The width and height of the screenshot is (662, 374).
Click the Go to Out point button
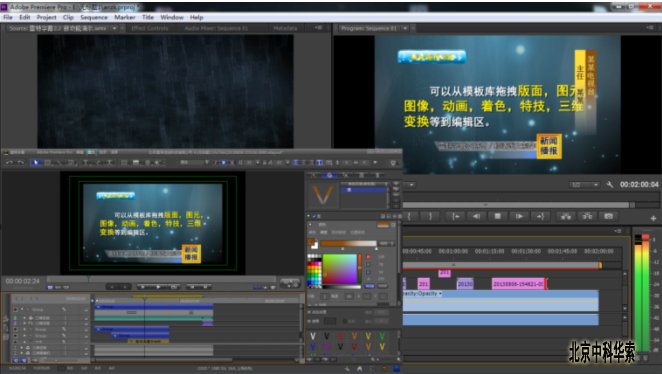click(540, 216)
